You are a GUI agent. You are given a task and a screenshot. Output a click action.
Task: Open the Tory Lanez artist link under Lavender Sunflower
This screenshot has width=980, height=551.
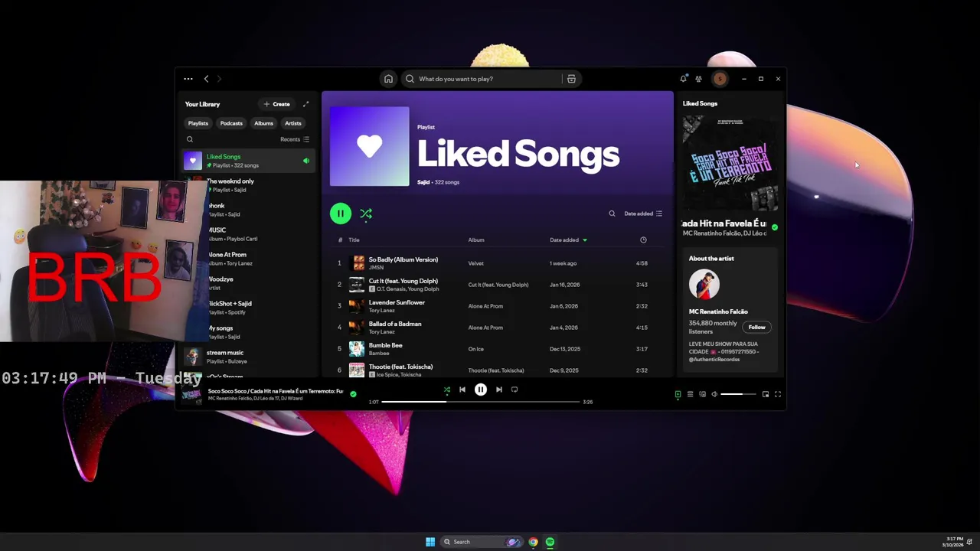pyautogui.click(x=382, y=311)
